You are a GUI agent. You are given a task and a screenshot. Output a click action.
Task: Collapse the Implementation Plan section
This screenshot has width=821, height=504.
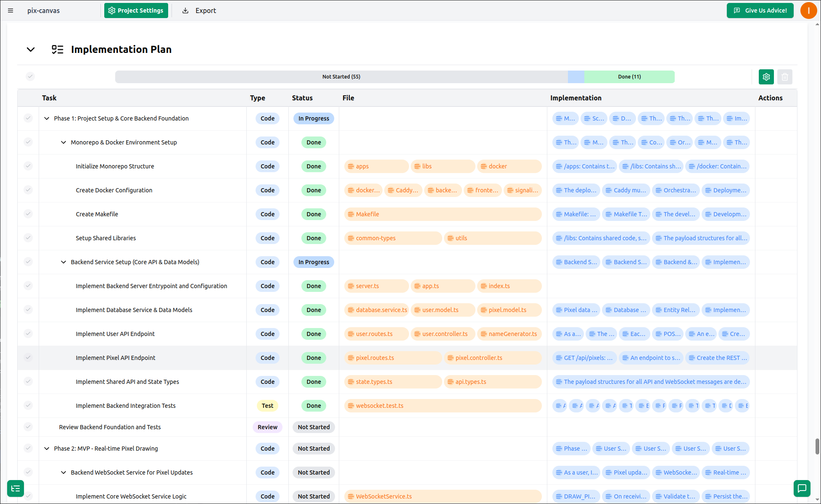(x=30, y=49)
